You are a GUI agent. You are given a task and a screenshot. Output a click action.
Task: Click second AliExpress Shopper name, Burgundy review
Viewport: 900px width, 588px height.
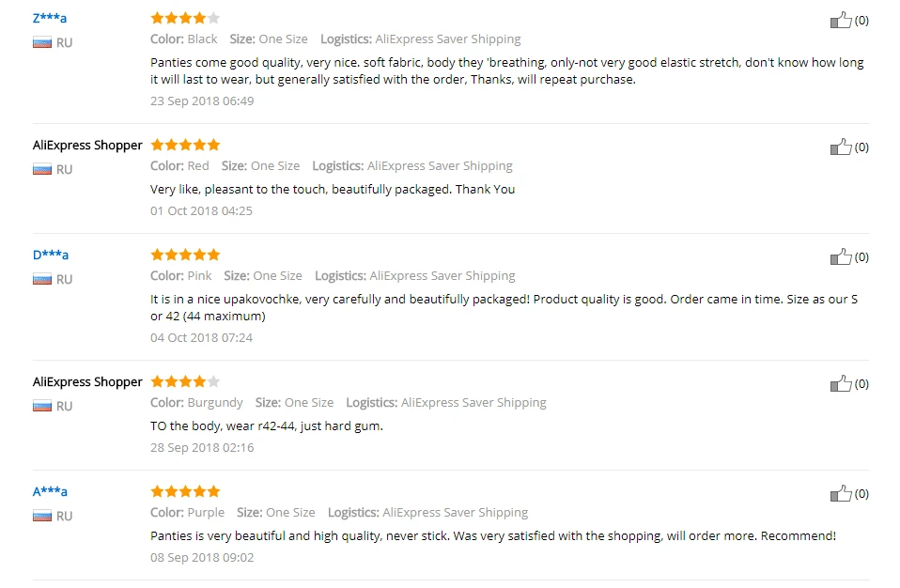(x=87, y=382)
